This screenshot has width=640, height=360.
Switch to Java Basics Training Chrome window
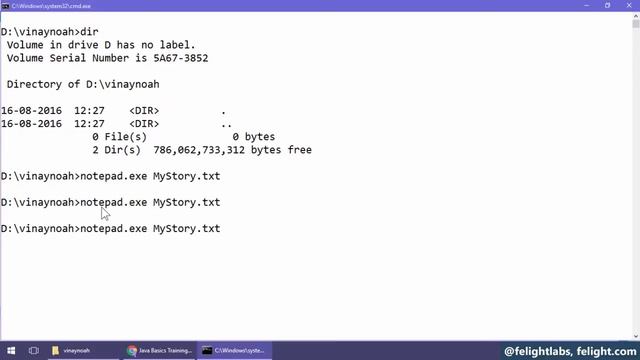160,351
